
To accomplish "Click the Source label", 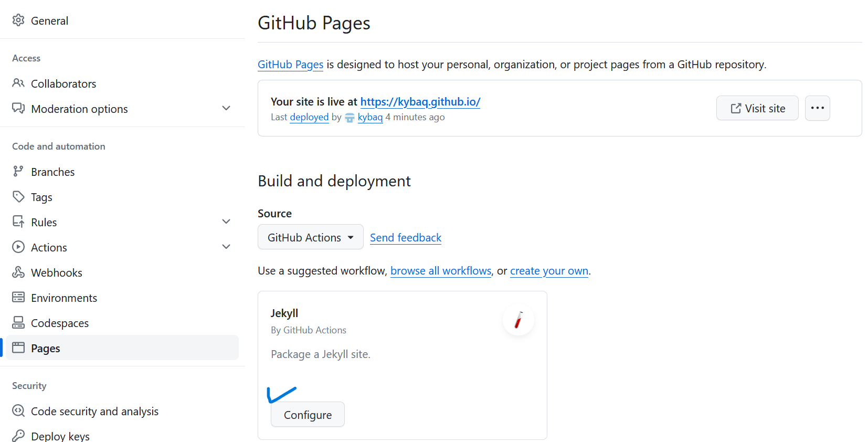I will (x=274, y=214).
